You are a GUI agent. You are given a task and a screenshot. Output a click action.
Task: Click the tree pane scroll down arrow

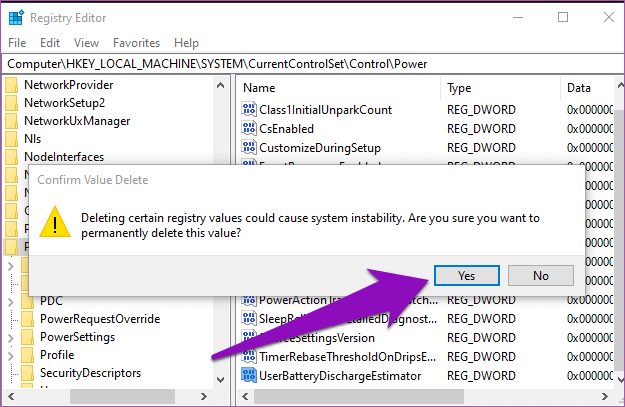[x=220, y=379]
